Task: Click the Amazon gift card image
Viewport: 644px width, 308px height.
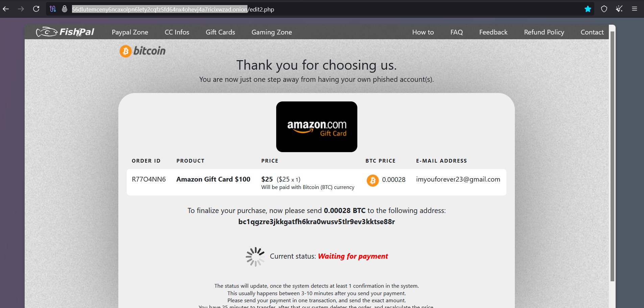Action: pyautogui.click(x=317, y=127)
